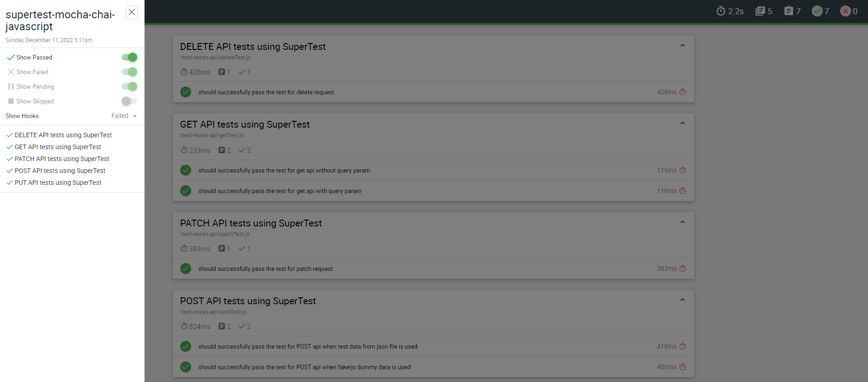Open the Show Hooks dropdown
Screen dimensions: 868x382
[x=124, y=116]
